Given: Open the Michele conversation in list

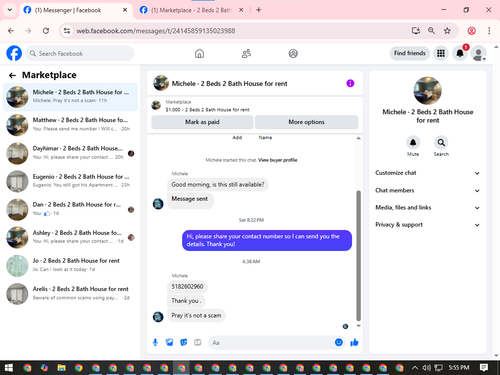Looking at the screenshot, I should pyautogui.click(x=70, y=97).
